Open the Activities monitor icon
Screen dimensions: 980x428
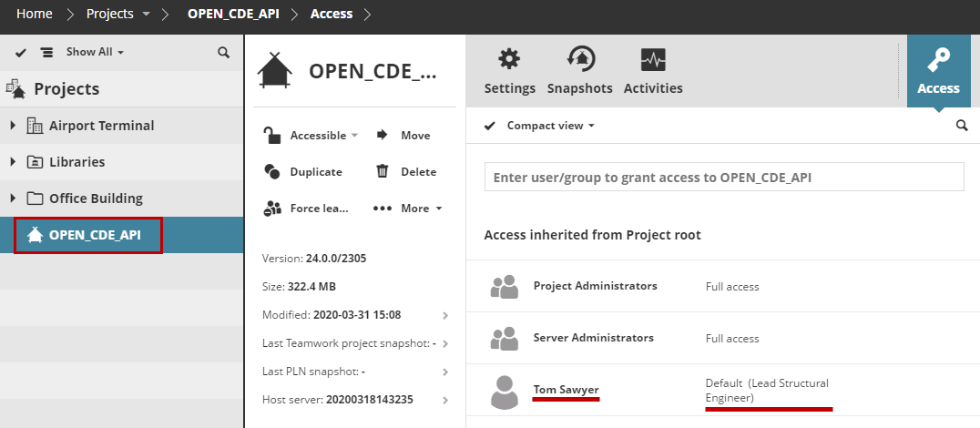[x=653, y=60]
